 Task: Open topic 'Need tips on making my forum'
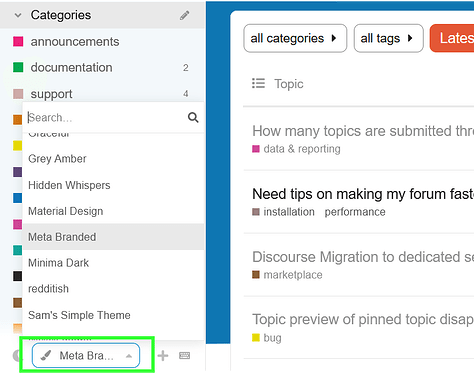click(x=363, y=194)
